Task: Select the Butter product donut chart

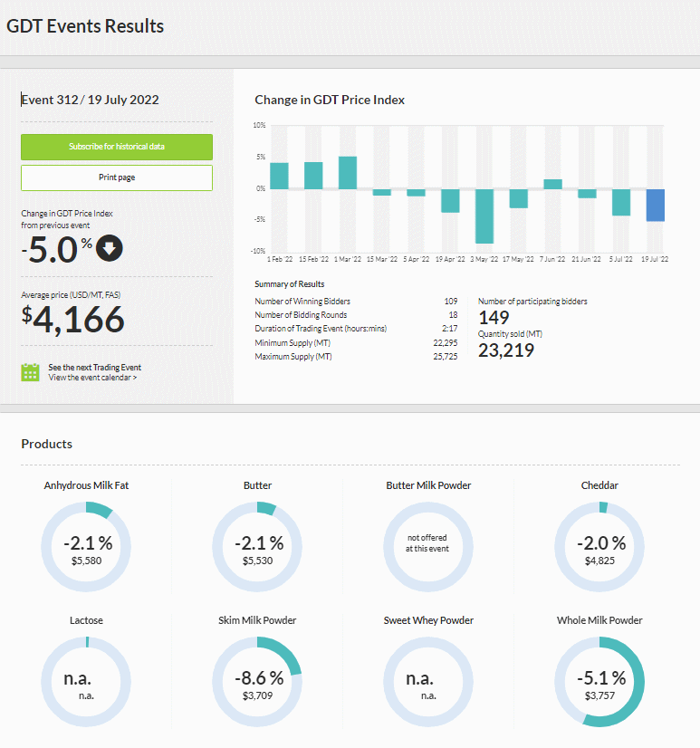Action: click(x=257, y=547)
